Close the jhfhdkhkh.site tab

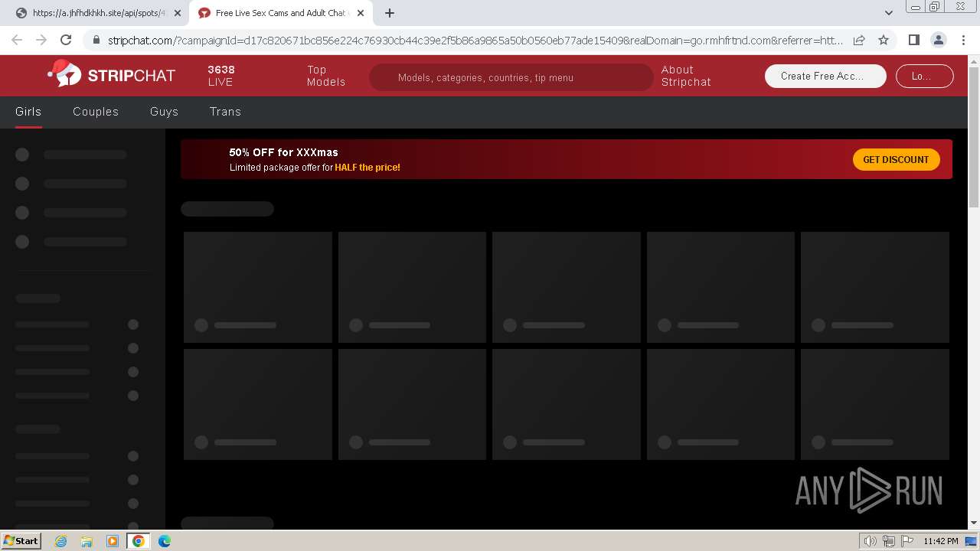[178, 13]
